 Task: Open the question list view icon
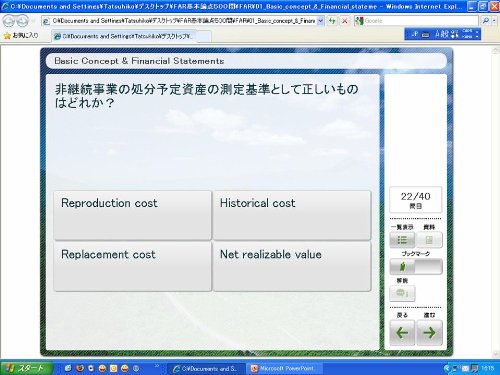click(402, 240)
